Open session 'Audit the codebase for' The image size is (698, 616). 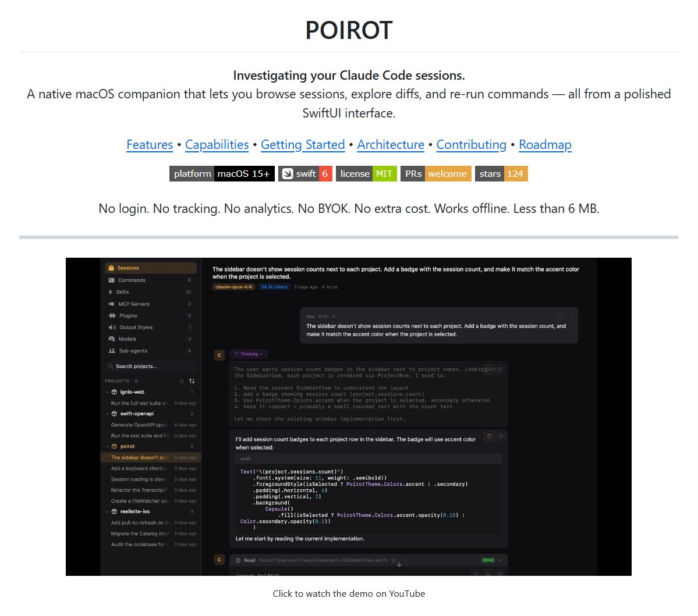150,544
